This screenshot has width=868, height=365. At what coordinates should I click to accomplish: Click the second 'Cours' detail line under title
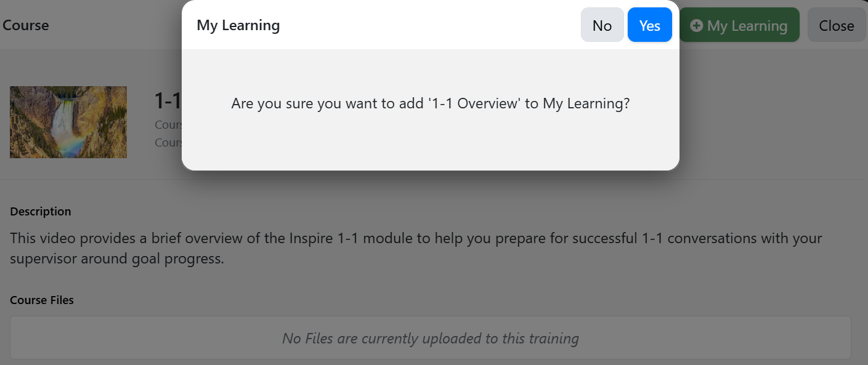pyautogui.click(x=168, y=142)
